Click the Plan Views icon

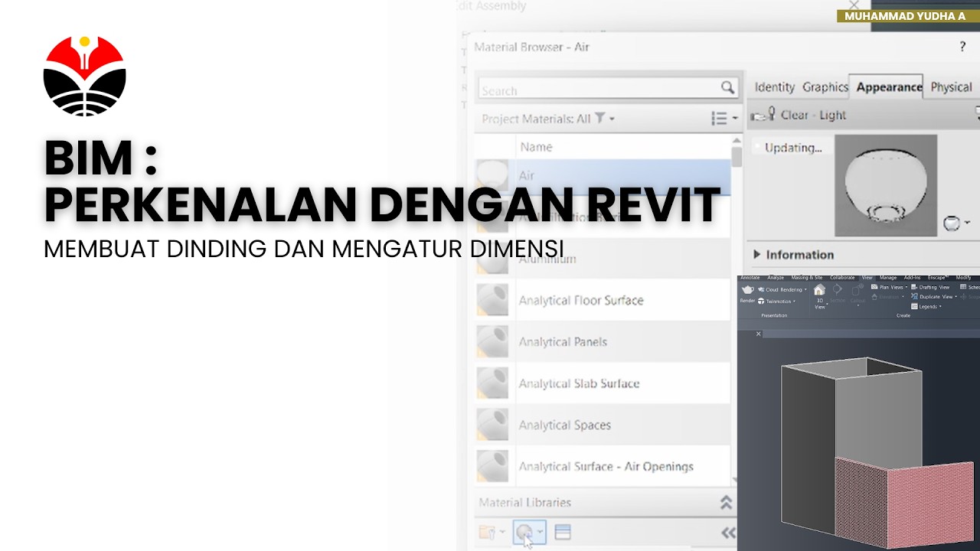coord(874,287)
